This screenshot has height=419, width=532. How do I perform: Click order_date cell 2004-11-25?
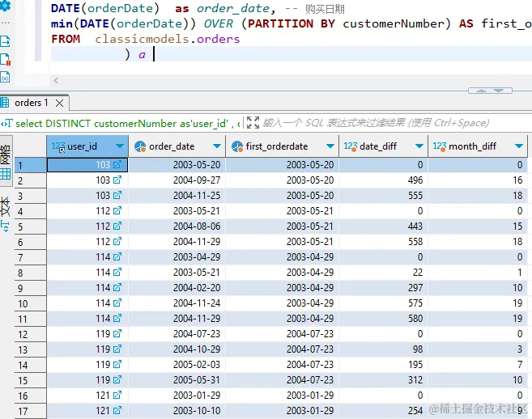(x=177, y=196)
